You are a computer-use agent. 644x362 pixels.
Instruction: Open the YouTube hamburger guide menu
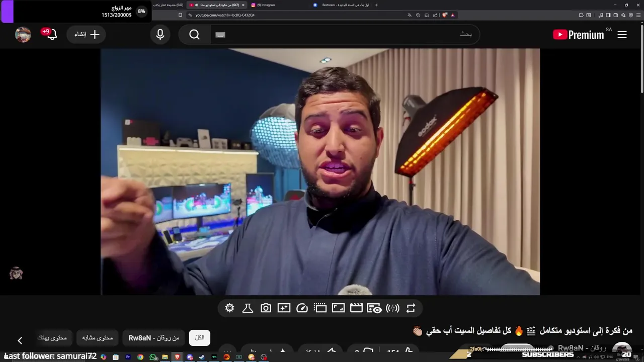pos(622,35)
